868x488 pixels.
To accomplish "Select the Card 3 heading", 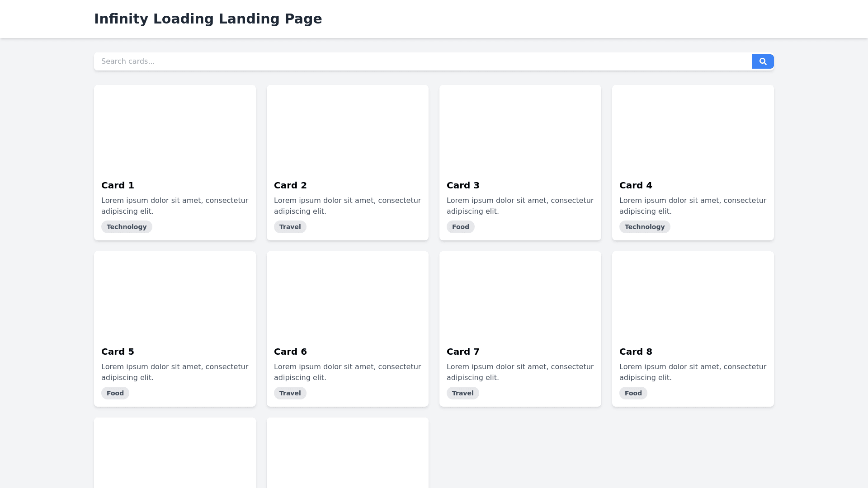I will [x=463, y=185].
